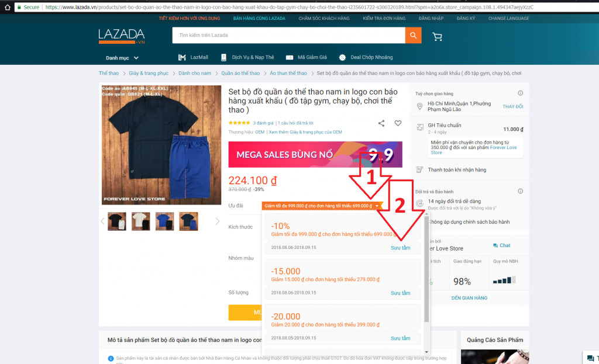Collapse the orange Ưu đãi voucher dropdown
Image resolution: width=599 pixels, height=364 pixels.
click(x=377, y=206)
